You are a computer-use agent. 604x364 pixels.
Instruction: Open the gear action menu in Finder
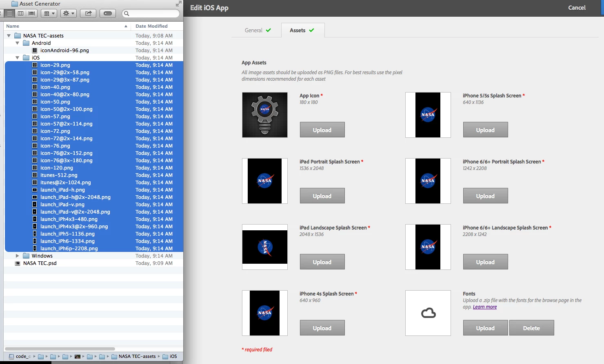pos(69,13)
